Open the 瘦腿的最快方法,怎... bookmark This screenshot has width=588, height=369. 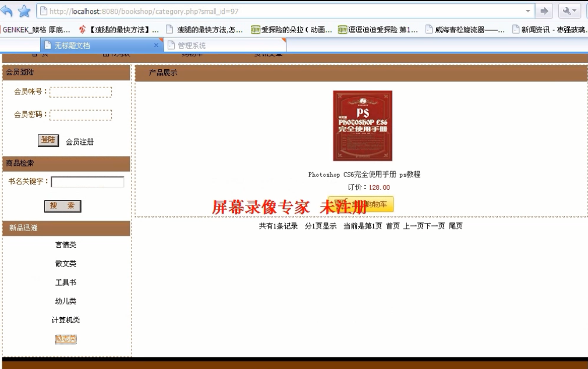(x=204, y=30)
